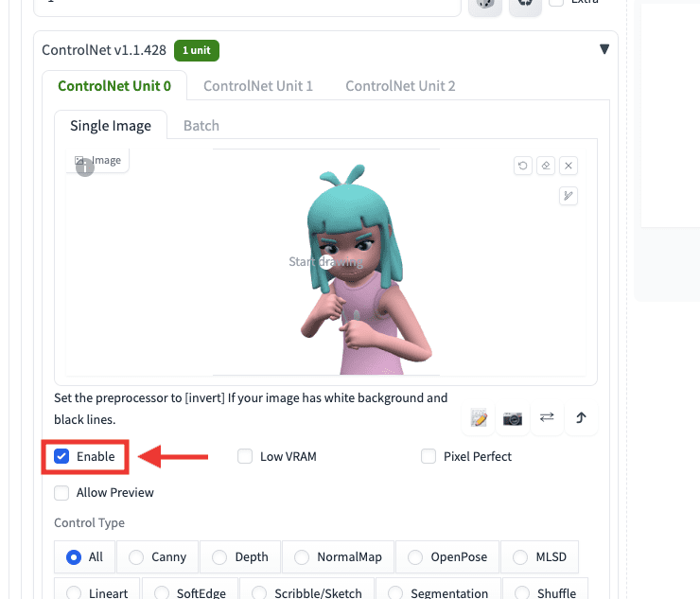Click the green 1 unit badge
This screenshot has width=700, height=599.
(x=197, y=50)
